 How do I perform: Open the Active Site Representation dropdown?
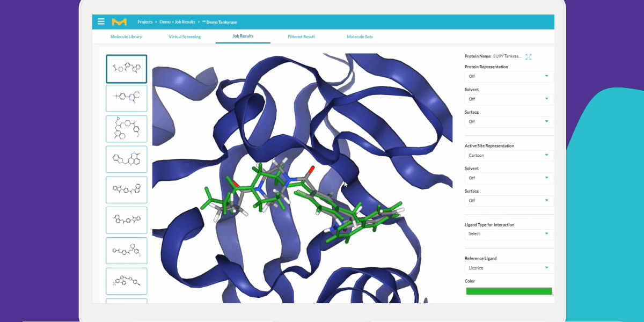(508, 155)
